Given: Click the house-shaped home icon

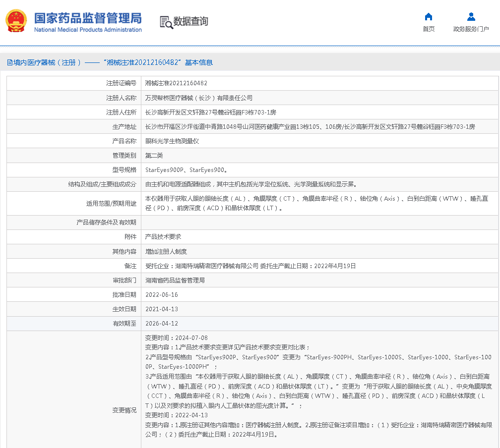Looking at the screenshot, I should coord(429,17).
